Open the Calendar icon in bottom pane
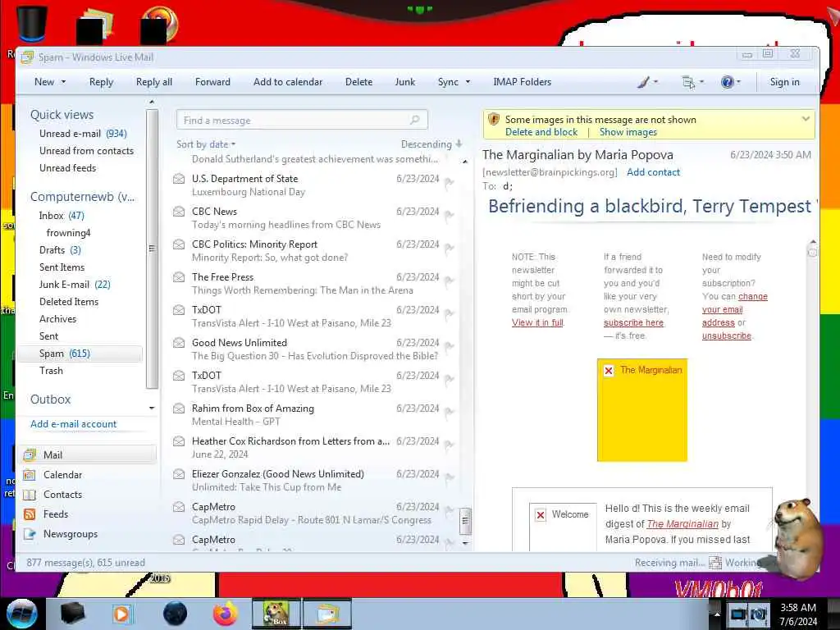This screenshot has width=840, height=630. [x=30, y=475]
